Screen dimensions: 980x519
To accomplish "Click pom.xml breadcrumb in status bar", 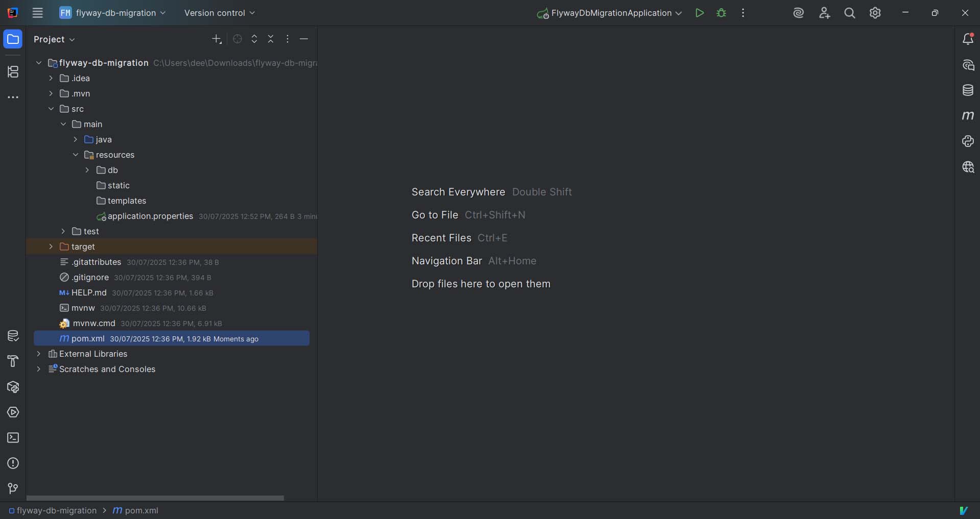I will click(x=135, y=510).
